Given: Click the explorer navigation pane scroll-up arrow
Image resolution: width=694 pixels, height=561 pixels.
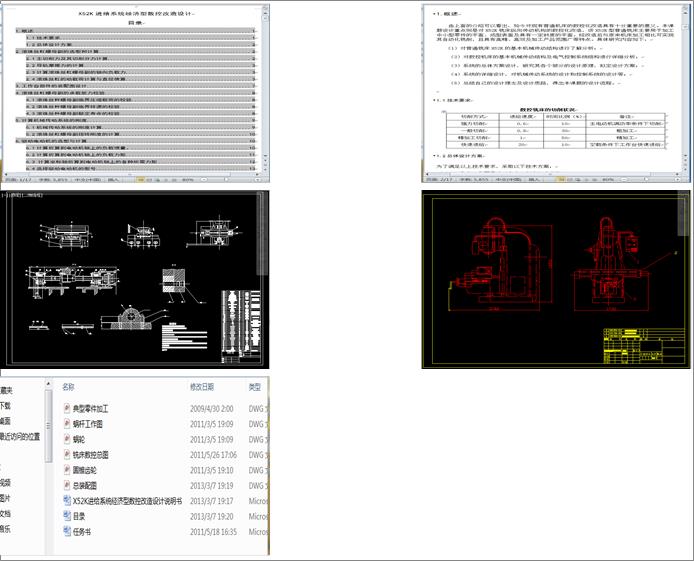Looking at the screenshot, I should pyautogui.click(x=48, y=384).
